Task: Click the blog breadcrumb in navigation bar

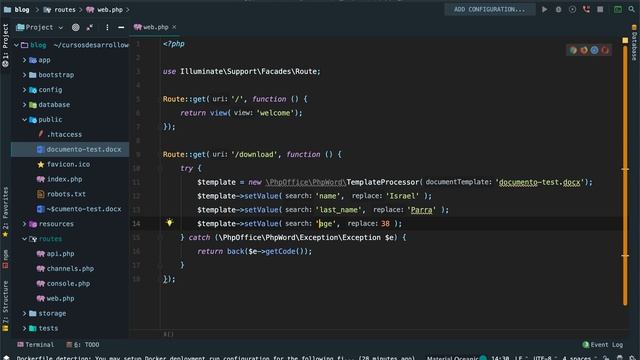Action: pyautogui.click(x=17, y=9)
